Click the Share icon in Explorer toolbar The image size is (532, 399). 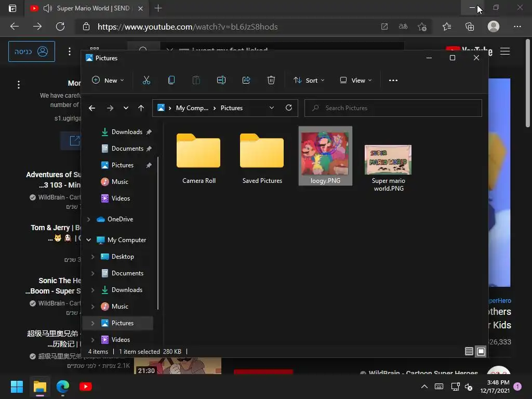[x=246, y=81]
